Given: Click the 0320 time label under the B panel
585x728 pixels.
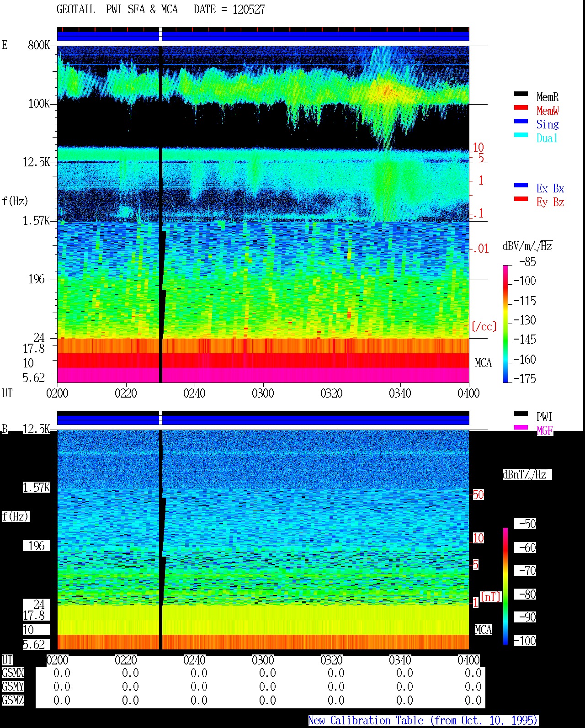Looking at the screenshot, I should click(331, 660).
